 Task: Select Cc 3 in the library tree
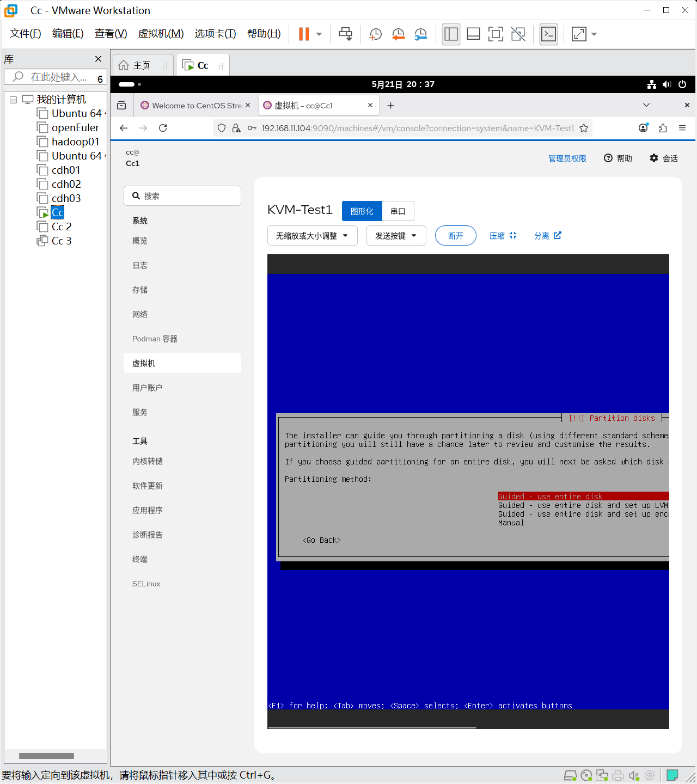(62, 241)
